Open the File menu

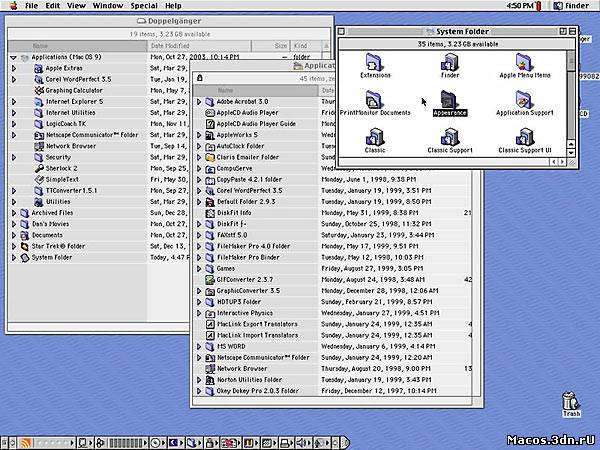(x=31, y=6)
